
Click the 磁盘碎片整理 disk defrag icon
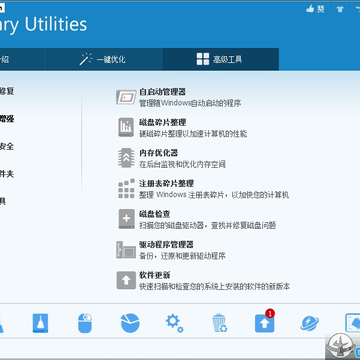pyautogui.click(x=126, y=127)
